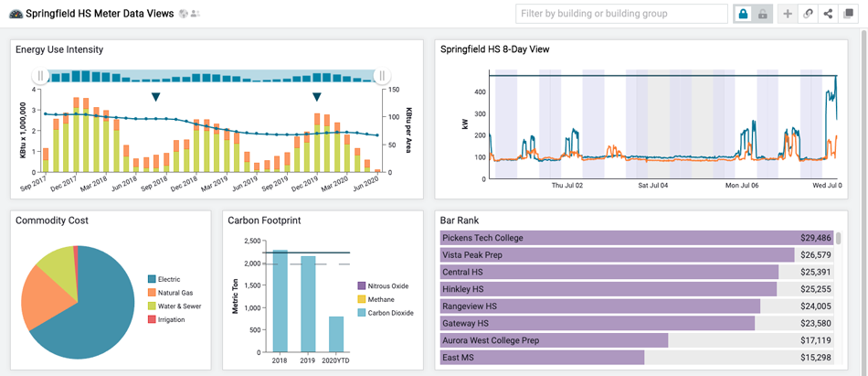Click the first triangle marker above Sep 2018

tap(155, 97)
